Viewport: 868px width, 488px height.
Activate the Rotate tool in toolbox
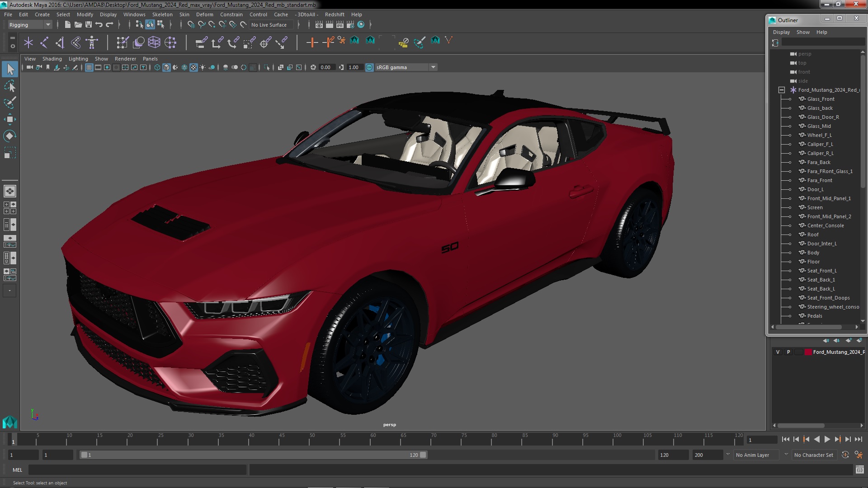[9, 136]
